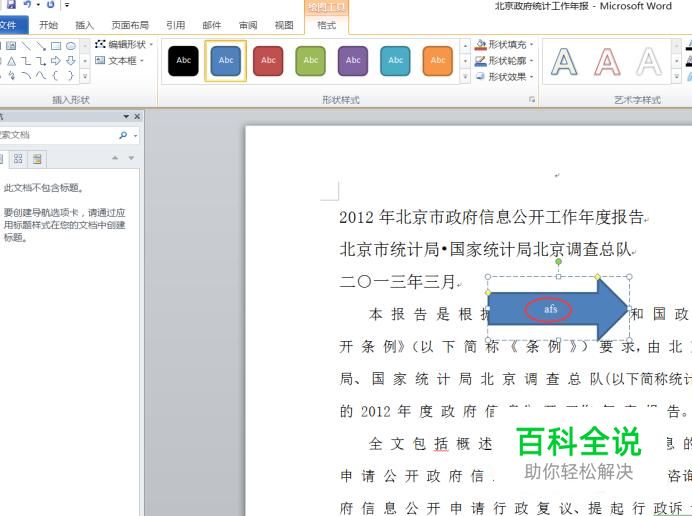Expand the shapes gallery more button

pos(85,76)
